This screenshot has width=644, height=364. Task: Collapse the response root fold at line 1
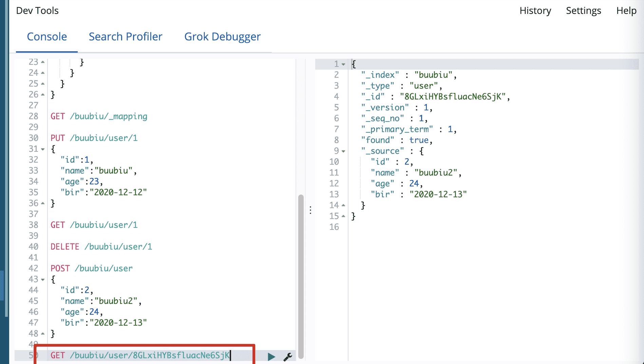pyautogui.click(x=343, y=64)
